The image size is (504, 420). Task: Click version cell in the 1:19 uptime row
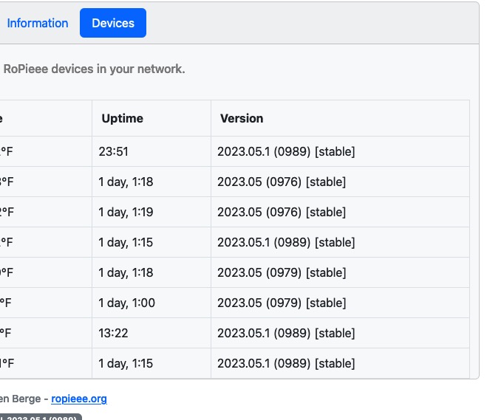click(282, 212)
